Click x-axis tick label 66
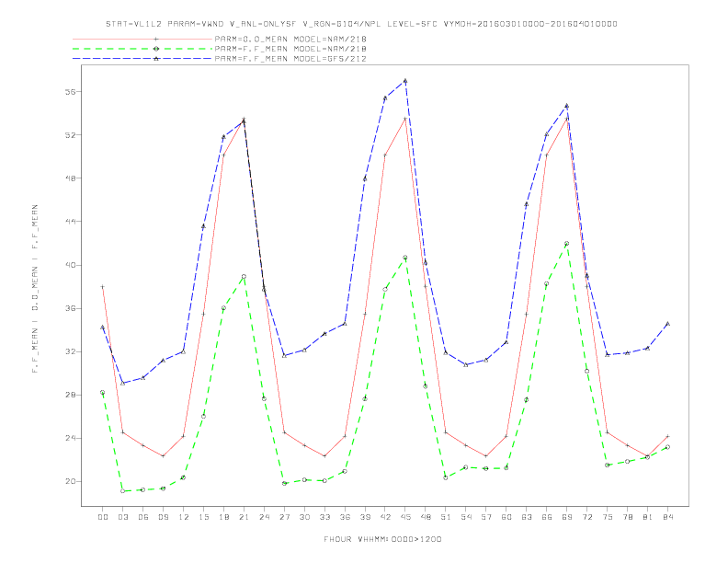 click(x=547, y=517)
